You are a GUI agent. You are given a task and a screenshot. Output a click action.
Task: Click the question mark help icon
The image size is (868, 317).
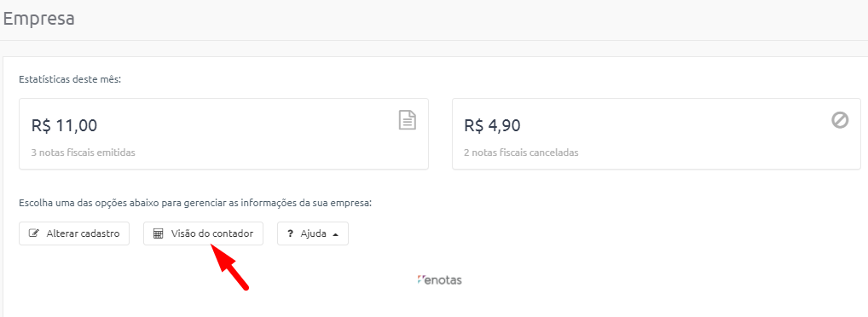290,233
